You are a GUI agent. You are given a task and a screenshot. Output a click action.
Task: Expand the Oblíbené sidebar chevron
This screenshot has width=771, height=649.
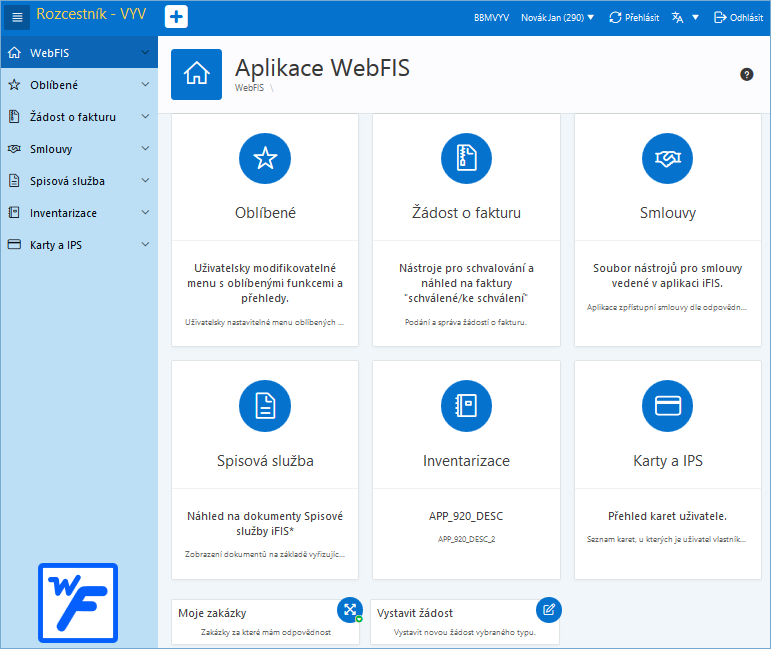pos(145,85)
